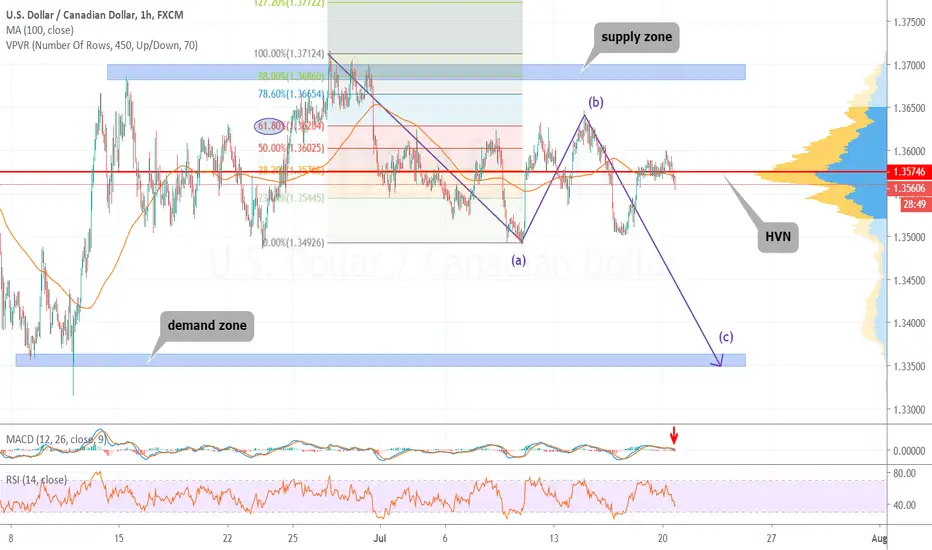
Task: Click the '15' date axis label
Action: pyautogui.click(x=119, y=539)
